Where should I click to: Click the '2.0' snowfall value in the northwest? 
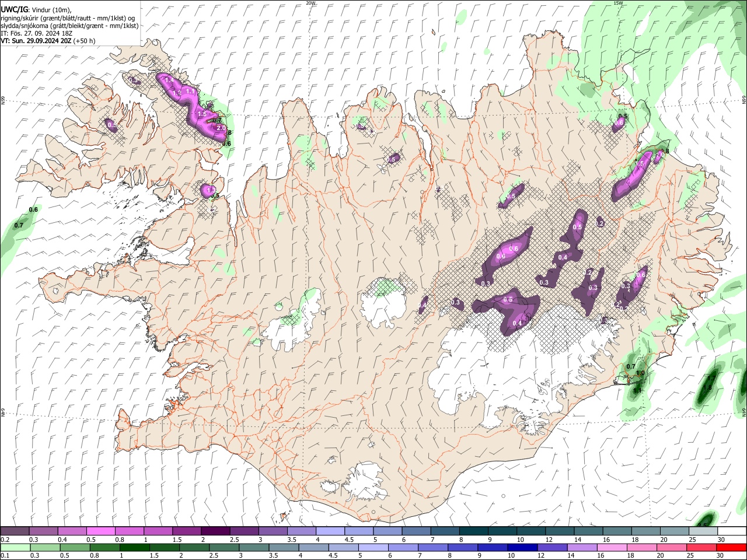pyautogui.click(x=221, y=128)
